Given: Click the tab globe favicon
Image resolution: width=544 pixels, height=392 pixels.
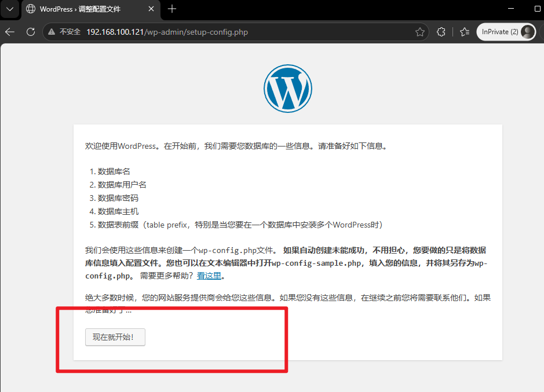Looking at the screenshot, I should click(31, 9).
